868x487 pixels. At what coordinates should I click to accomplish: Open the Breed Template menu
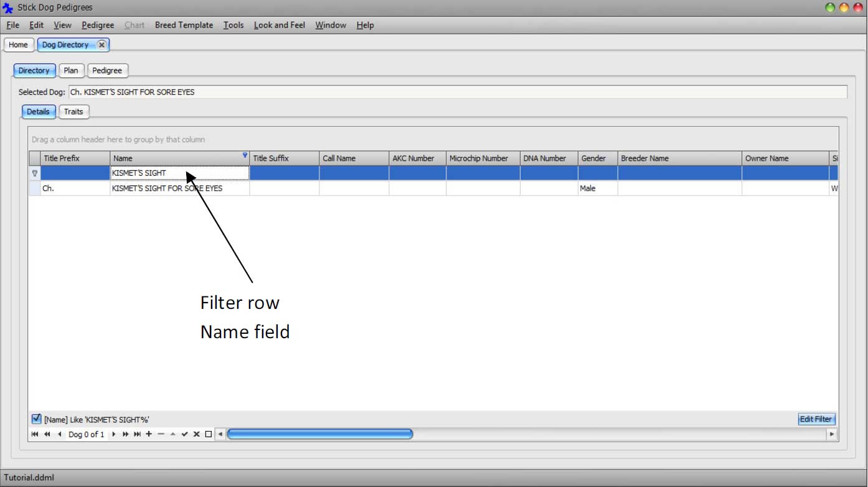[x=184, y=25]
